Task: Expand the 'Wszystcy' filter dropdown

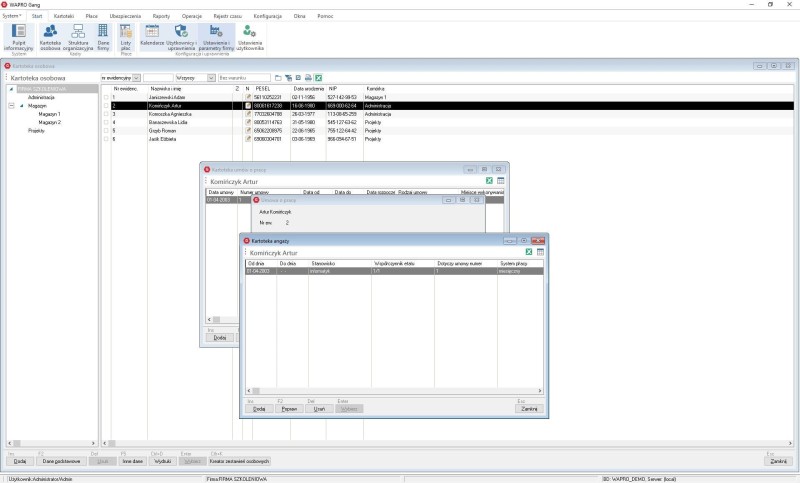Action: pyautogui.click(x=210, y=77)
